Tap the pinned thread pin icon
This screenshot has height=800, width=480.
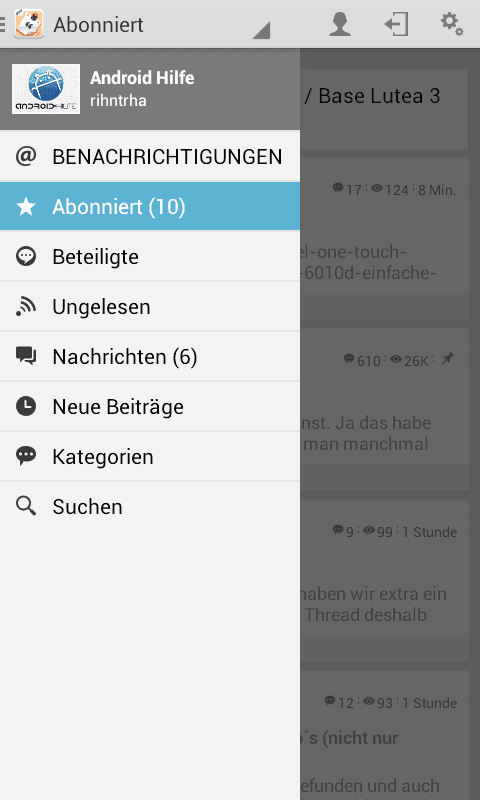(x=447, y=359)
